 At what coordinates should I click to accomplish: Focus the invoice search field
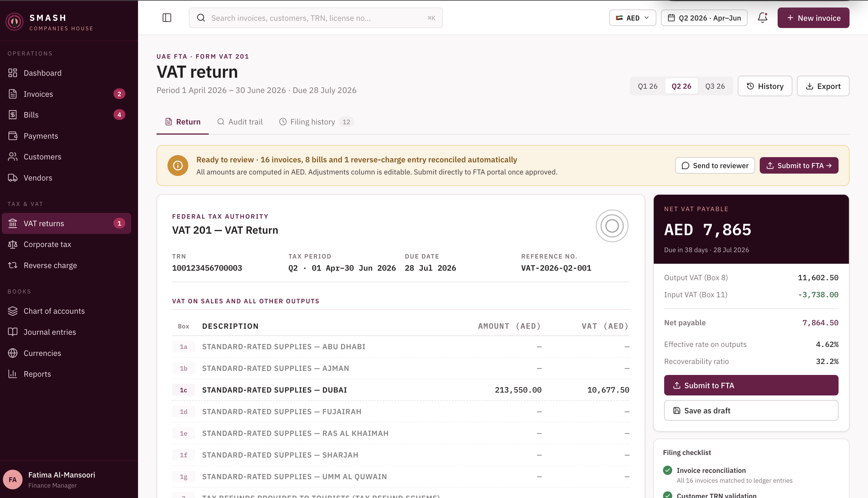coord(316,18)
